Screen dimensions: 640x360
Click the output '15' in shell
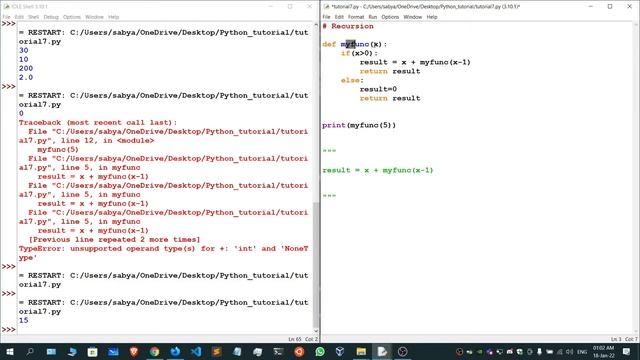(x=24, y=320)
